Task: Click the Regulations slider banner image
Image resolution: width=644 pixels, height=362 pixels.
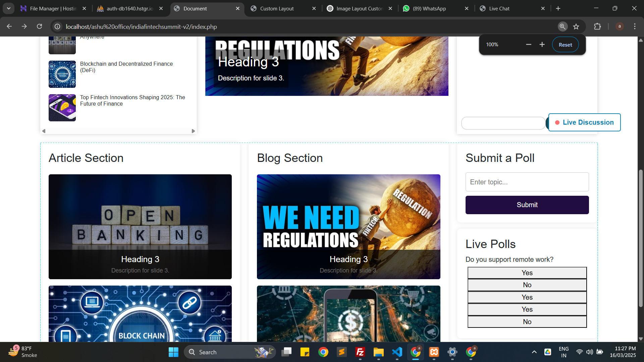Action: point(327,66)
